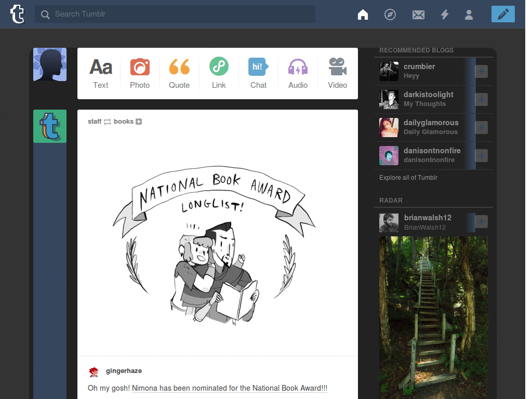Open the staff blog name link
Image resolution: width=532 pixels, height=399 pixels.
point(95,122)
